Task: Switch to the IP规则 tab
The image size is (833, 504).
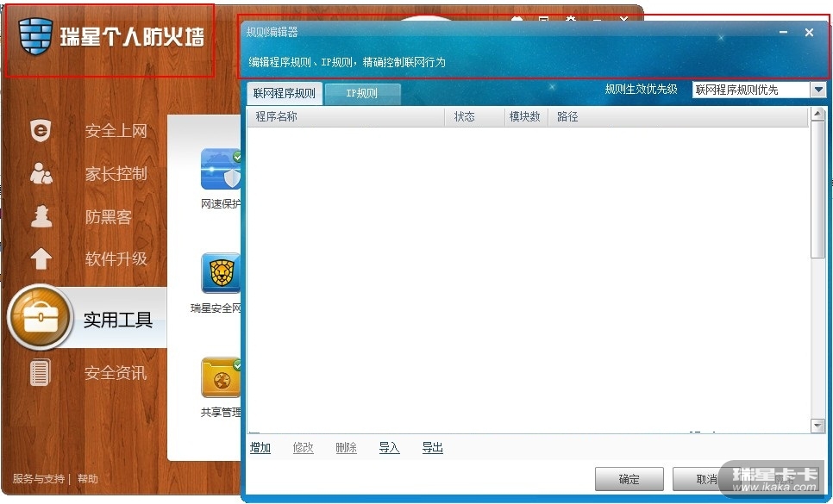Action: (362, 94)
